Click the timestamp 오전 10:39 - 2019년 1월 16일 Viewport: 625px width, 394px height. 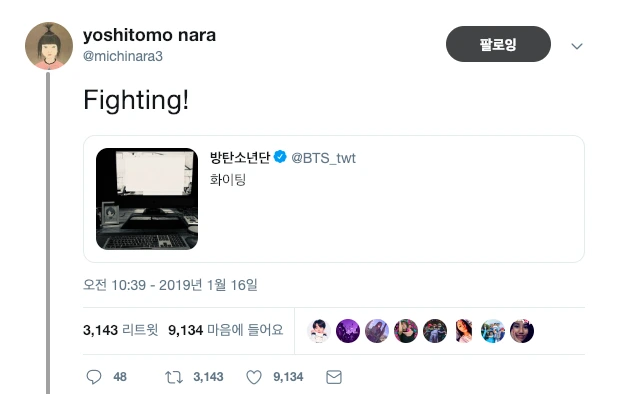point(170,285)
